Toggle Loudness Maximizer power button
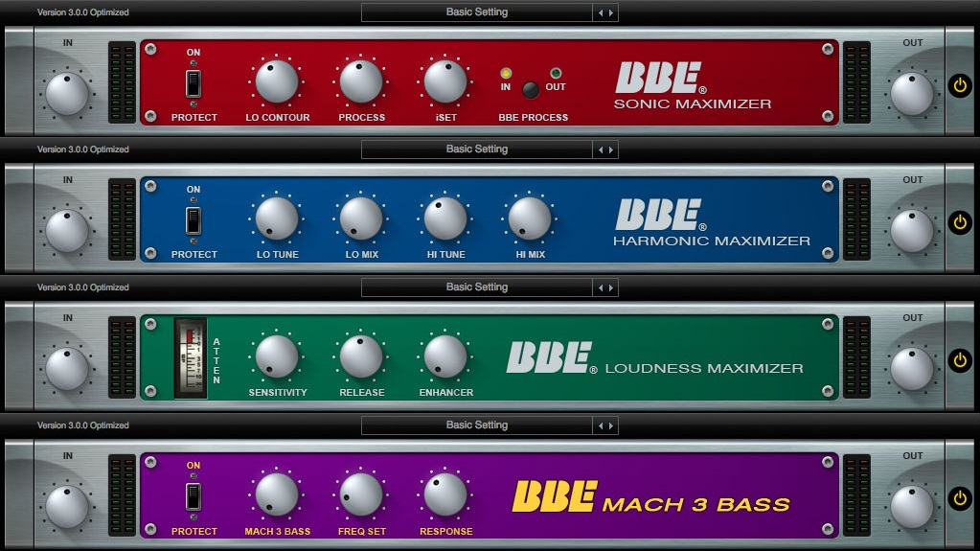Screen dimensions: 980x551 point(960,360)
